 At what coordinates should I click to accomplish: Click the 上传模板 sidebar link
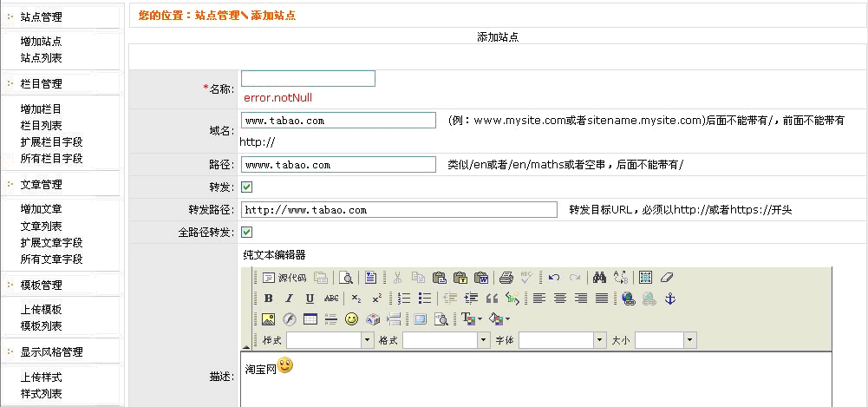41,310
